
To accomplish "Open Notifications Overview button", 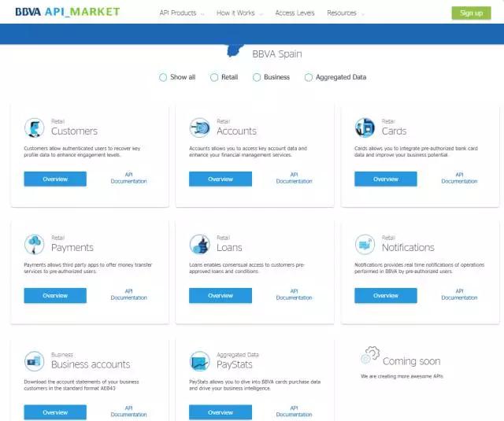I will [386, 295].
